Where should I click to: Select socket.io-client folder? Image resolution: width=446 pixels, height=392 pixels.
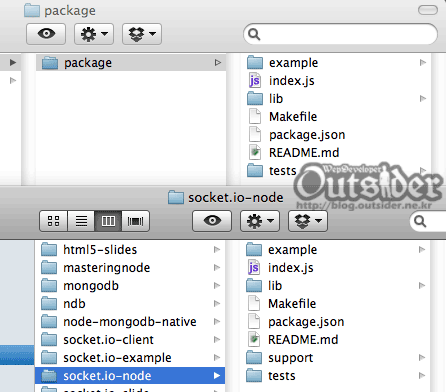pyautogui.click(x=130, y=340)
